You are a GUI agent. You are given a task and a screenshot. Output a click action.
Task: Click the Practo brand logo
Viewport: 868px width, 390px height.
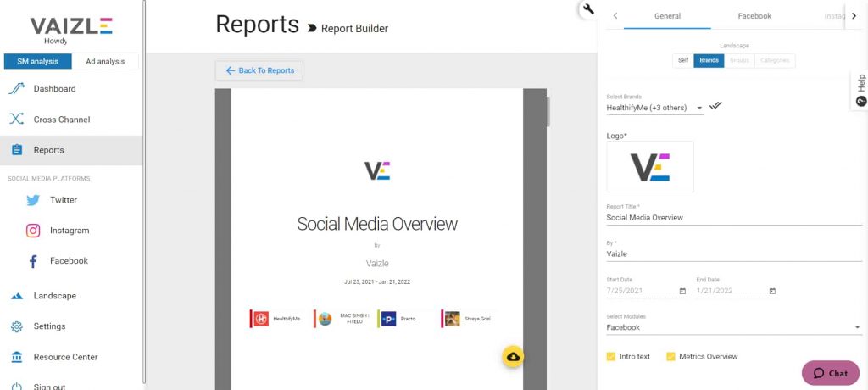click(388, 319)
